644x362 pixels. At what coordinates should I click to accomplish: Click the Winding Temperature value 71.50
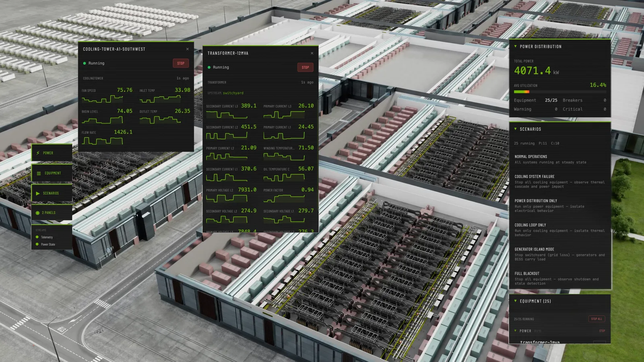point(306,148)
